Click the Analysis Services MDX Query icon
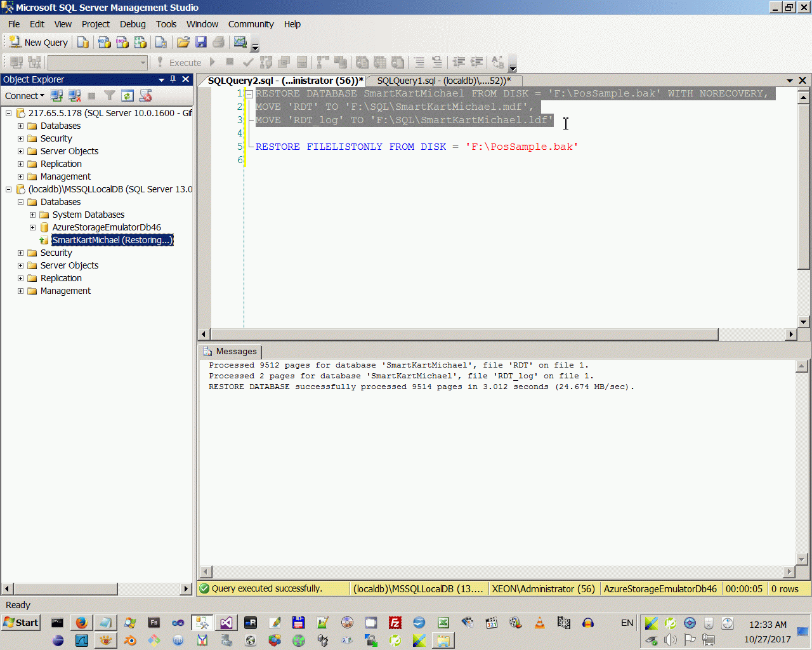Image resolution: width=812 pixels, height=650 pixels. (105, 43)
